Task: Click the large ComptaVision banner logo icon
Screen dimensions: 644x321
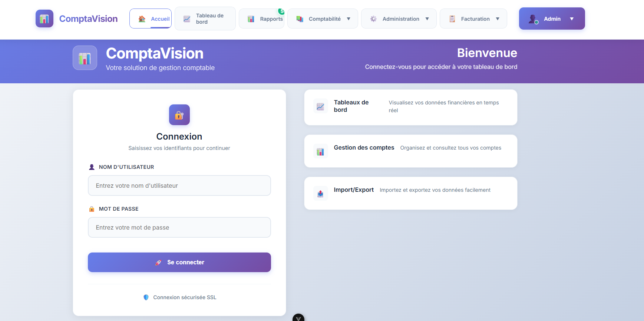Action: coord(85,58)
